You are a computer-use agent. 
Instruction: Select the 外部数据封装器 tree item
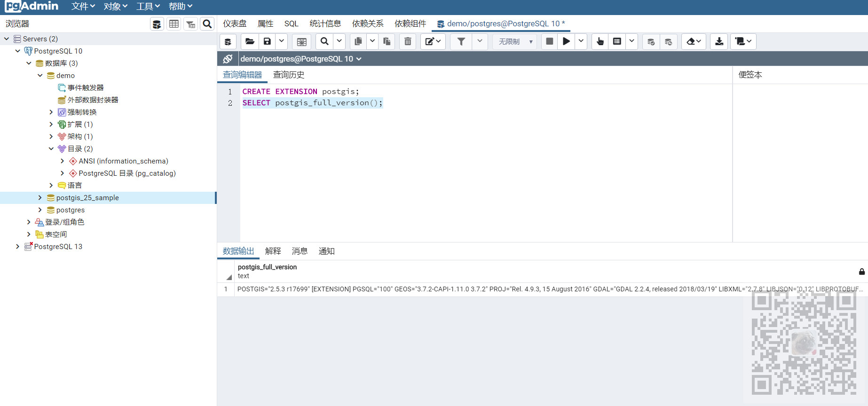[93, 100]
